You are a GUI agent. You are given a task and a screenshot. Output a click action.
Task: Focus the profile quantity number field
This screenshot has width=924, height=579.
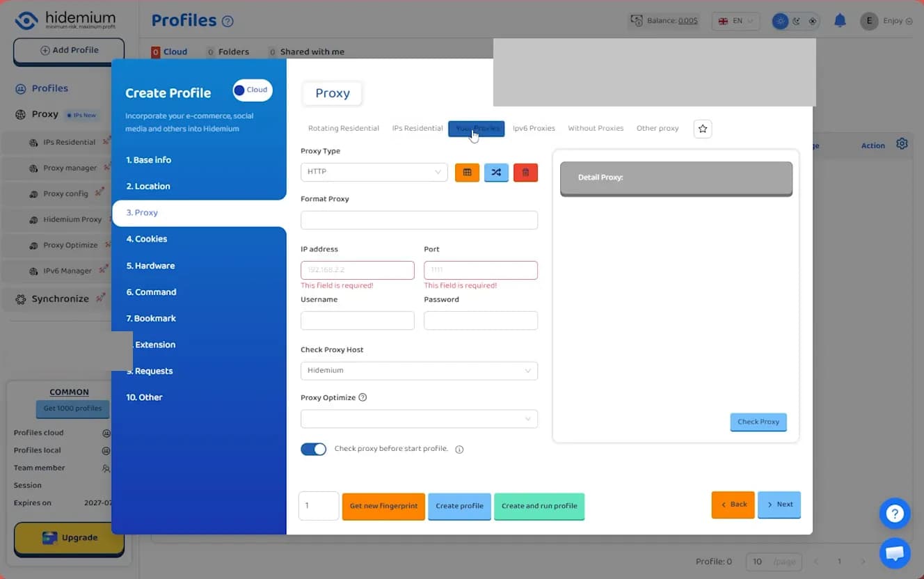tap(319, 506)
